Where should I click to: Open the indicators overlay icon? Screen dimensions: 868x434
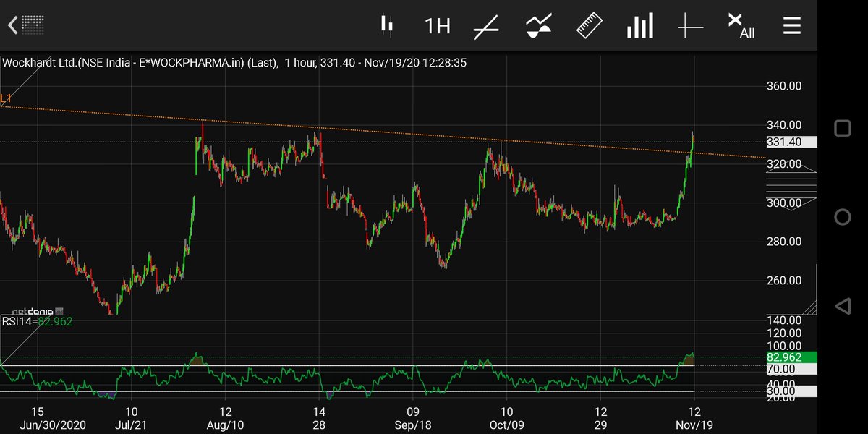pos(539,26)
